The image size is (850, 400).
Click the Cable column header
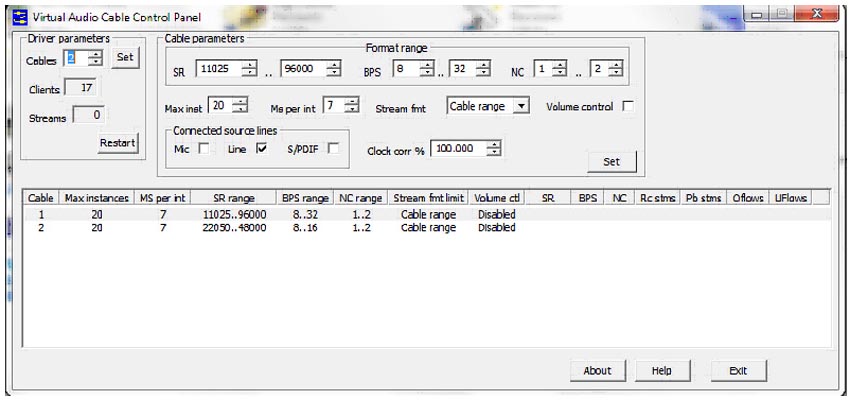tap(41, 198)
